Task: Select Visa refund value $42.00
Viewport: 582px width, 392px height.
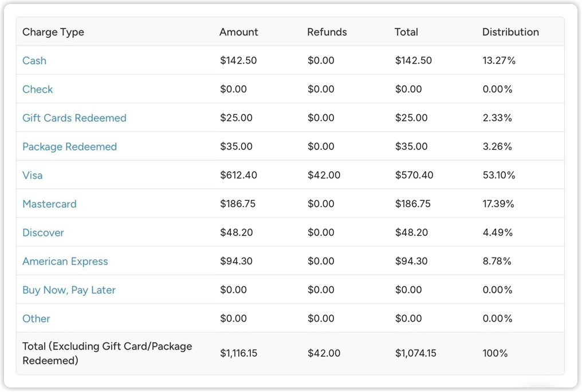Action: [x=324, y=175]
